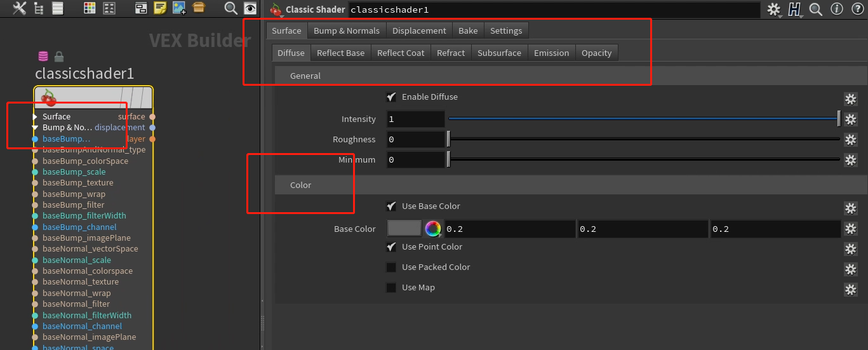Enable the Use Map checkbox

click(x=391, y=288)
